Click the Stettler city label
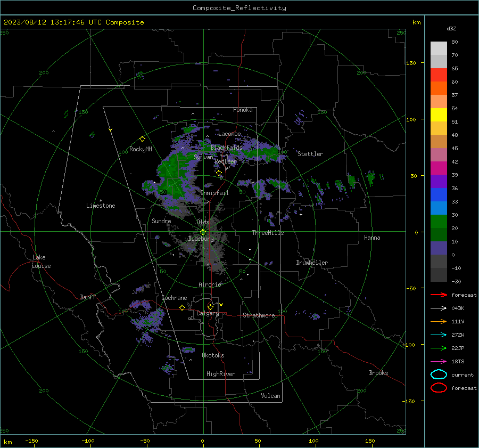 coord(310,154)
